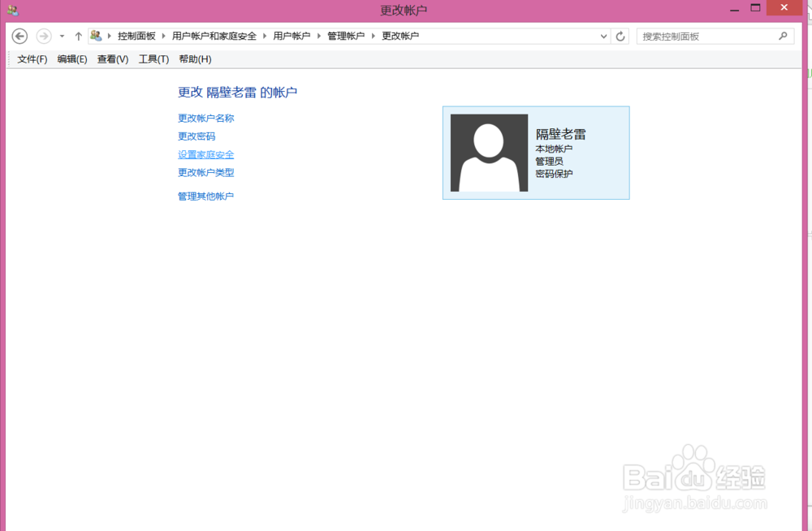Screen dimensions: 812x531
Task: Open 更改密码 to change the password
Action: coord(196,136)
